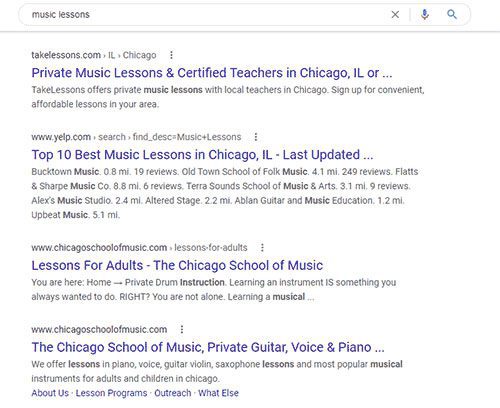The width and height of the screenshot is (500, 408).
Task: Open 'The Chicago School of Music, Private Guitar' result
Action: [208, 347]
